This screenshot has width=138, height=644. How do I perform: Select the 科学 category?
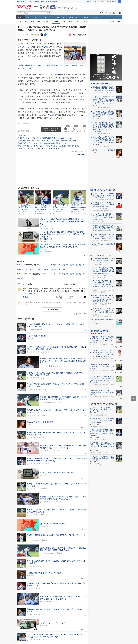pyautogui.click(x=71, y=22)
